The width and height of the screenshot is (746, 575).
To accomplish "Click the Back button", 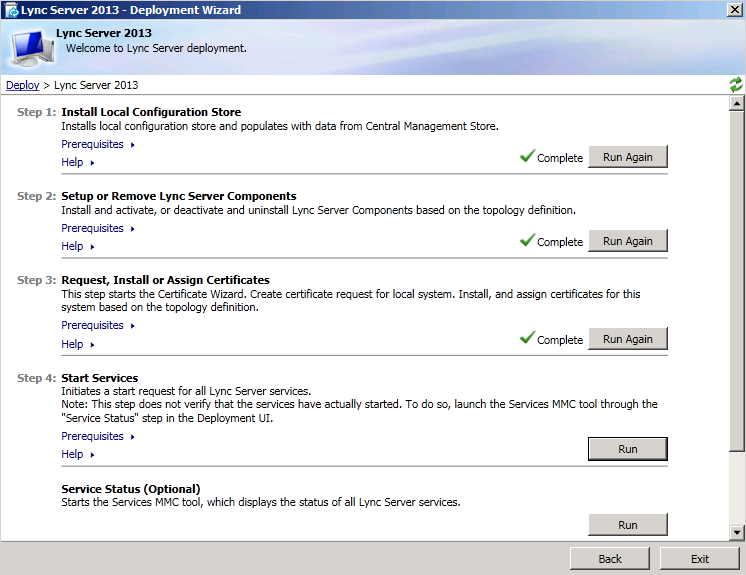I will 609,559.
